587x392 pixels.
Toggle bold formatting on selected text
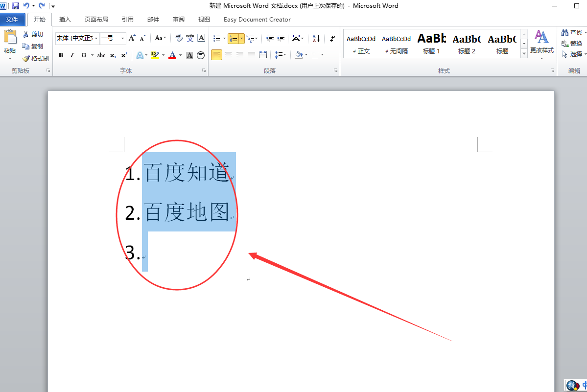coord(61,55)
